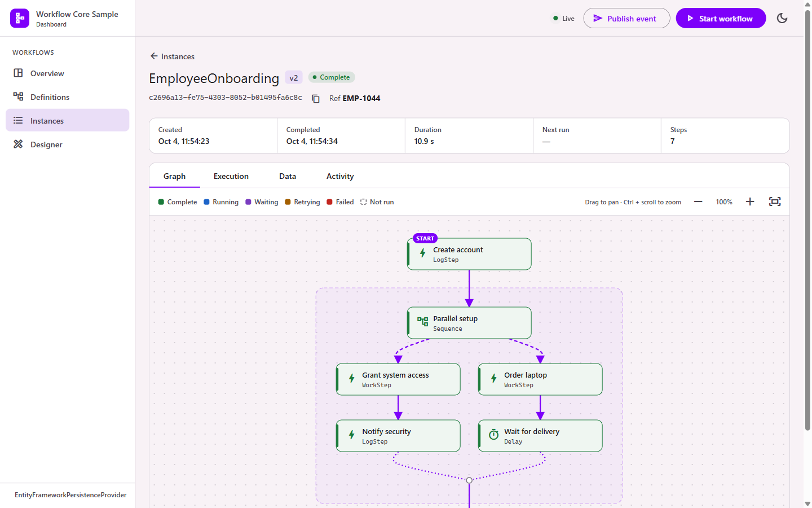Click the Running legend color swatch
Image resolution: width=812 pixels, height=508 pixels.
206,202
